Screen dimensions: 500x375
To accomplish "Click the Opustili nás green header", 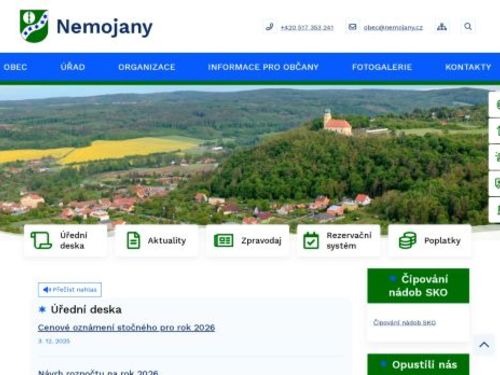I will [x=418, y=364].
